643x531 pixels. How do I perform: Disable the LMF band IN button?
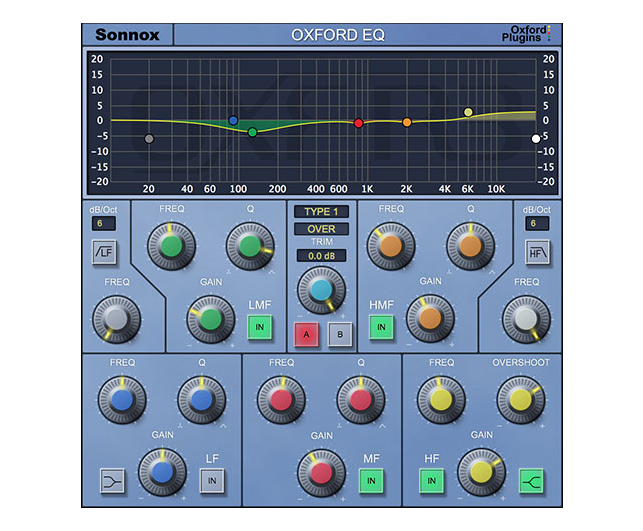[x=260, y=326]
